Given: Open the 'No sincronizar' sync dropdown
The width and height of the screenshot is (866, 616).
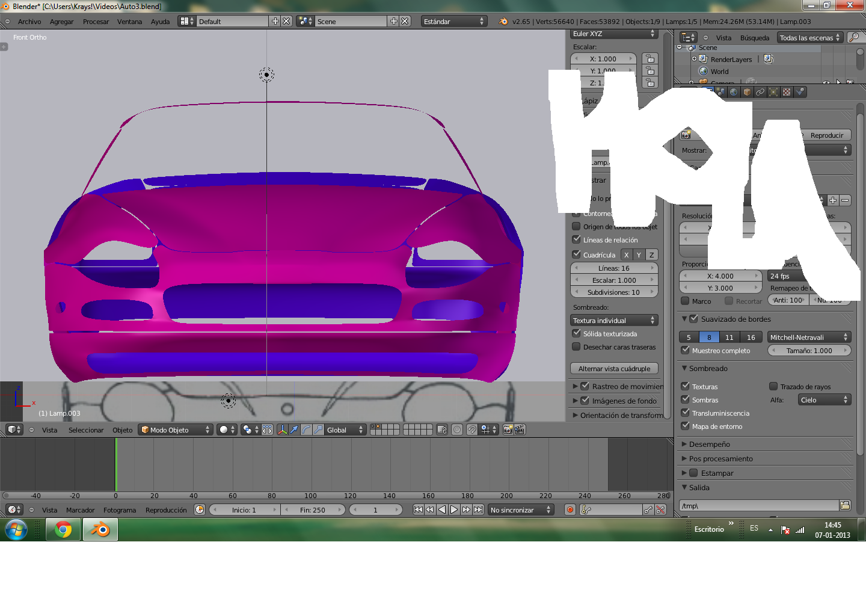Looking at the screenshot, I should coord(521,510).
